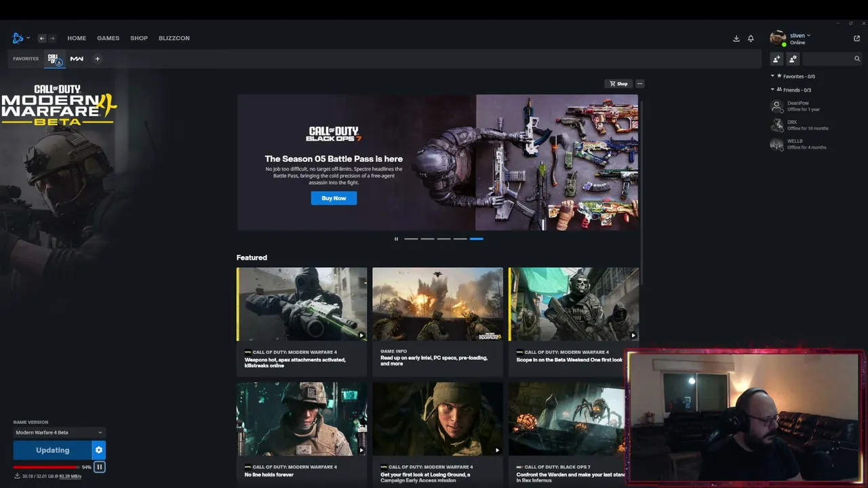The width and height of the screenshot is (868, 488).
Task: Open the 'Read up on early intel' thumbnail
Action: point(437,304)
